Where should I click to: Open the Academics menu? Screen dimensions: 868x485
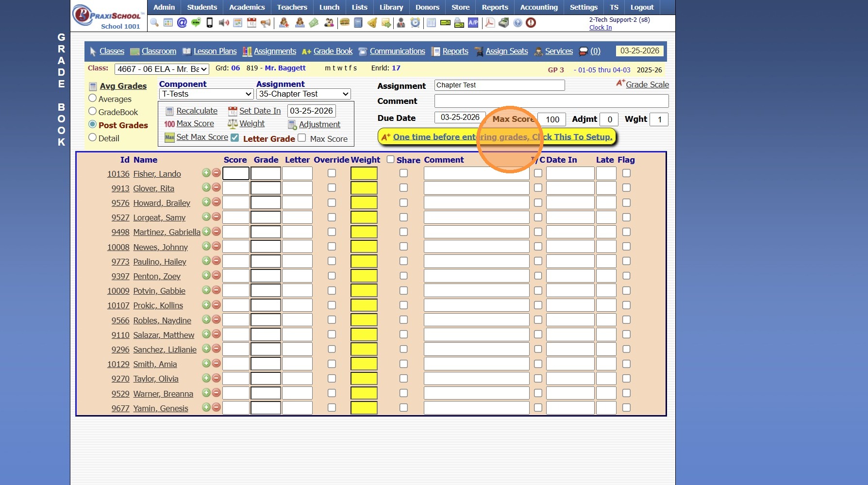coord(247,7)
